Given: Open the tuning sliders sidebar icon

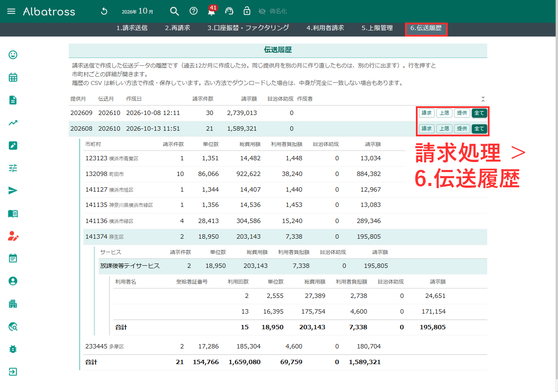Looking at the screenshot, I should pos(13,168).
